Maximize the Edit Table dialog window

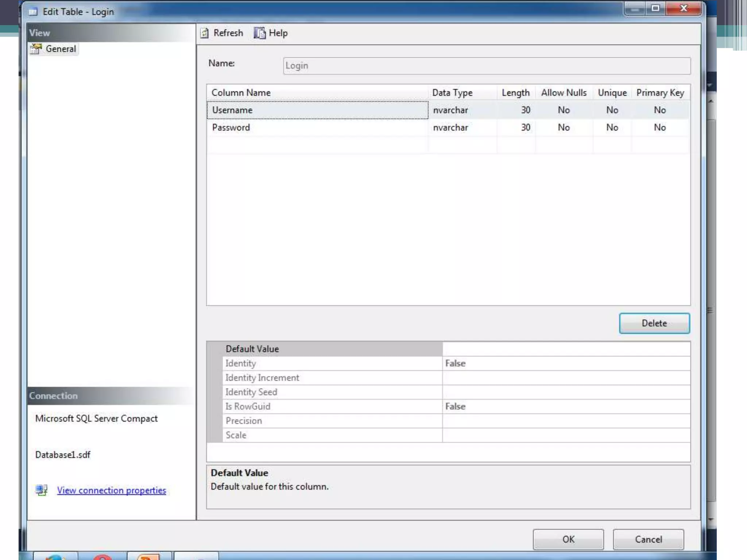[655, 8]
